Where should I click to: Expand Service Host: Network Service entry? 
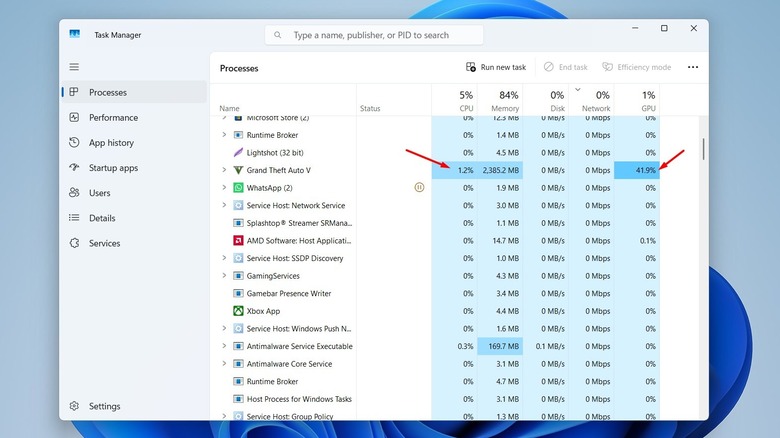click(224, 205)
